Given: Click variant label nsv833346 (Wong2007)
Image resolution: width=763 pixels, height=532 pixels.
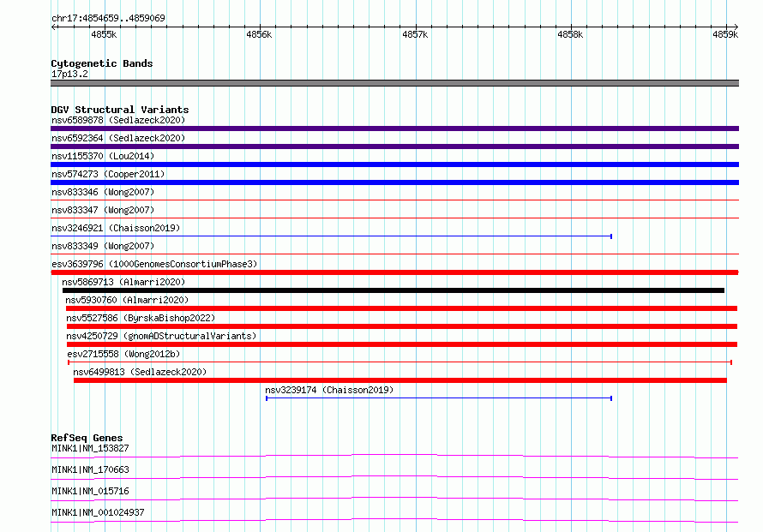Looking at the screenshot, I should [x=103, y=192].
